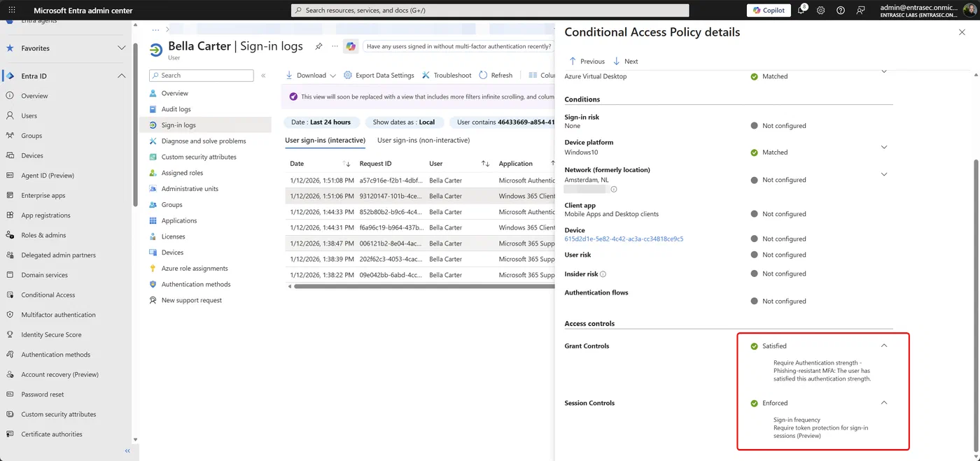This screenshot has width=980, height=461.
Task: Close the Conditional Access Policy details panel
Action: [962, 32]
